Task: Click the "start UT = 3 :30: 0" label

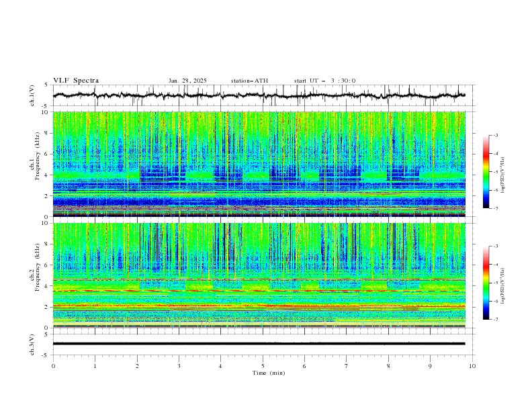Action: [x=324, y=81]
